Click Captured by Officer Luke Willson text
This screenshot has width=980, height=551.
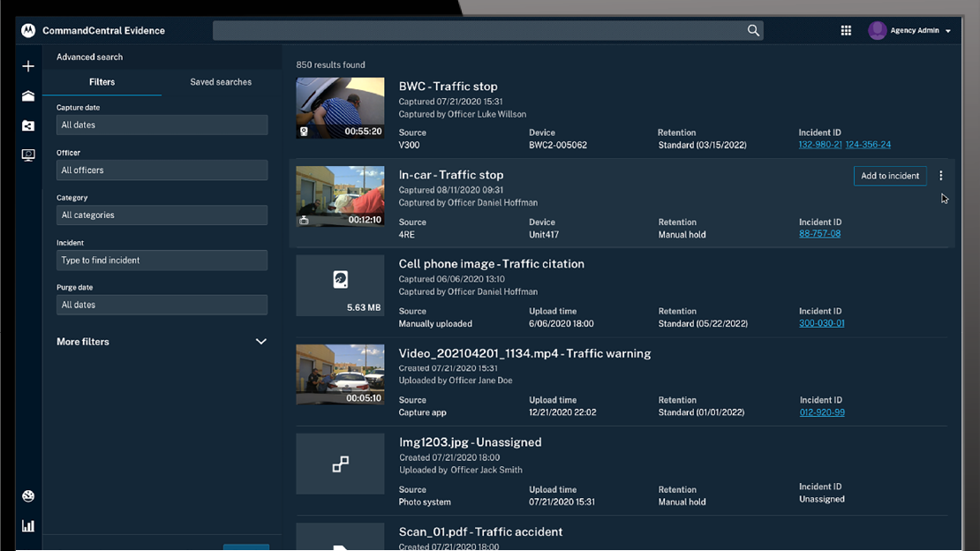point(463,115)
